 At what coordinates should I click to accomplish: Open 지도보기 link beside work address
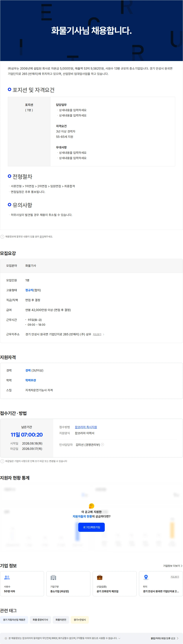pyautogui.click(x=97, y=334)
